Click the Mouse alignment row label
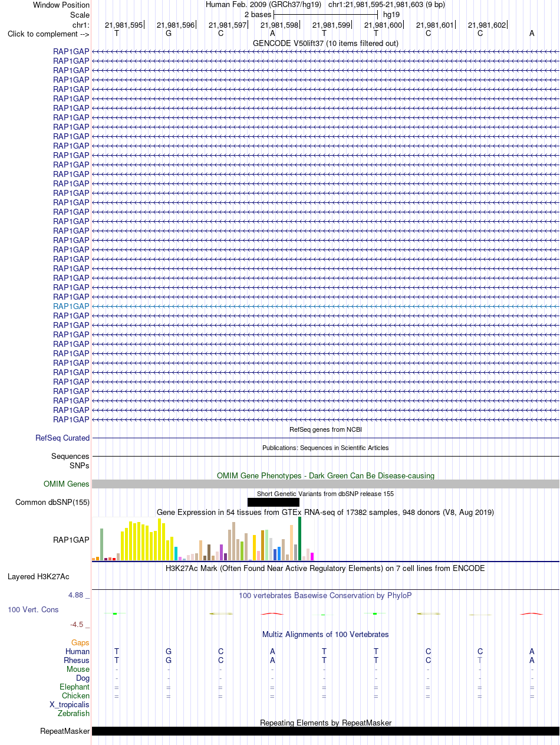The width and height of the screenshot is (560, 745). pyautogui.click(x=78, y=669)
